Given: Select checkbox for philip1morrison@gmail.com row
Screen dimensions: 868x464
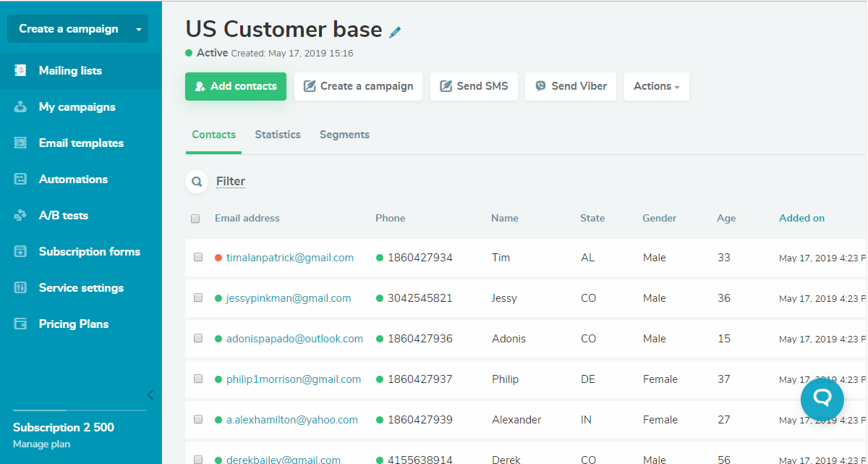Looking at the screenshot, I should (198, 379).
